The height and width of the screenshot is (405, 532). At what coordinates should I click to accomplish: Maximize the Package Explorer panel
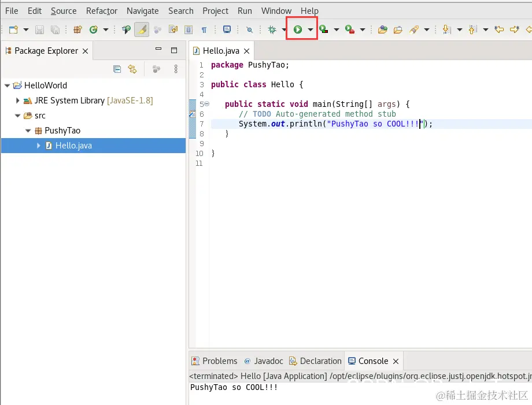(x=174, y=50)
